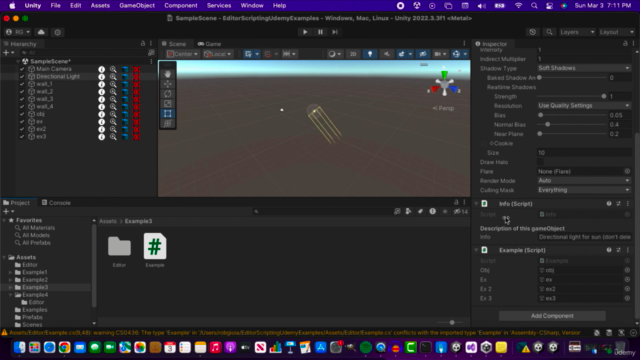Open Local handle rotation dropdown
The height and width of the screenshot is (360, 640).
[218, 54]
